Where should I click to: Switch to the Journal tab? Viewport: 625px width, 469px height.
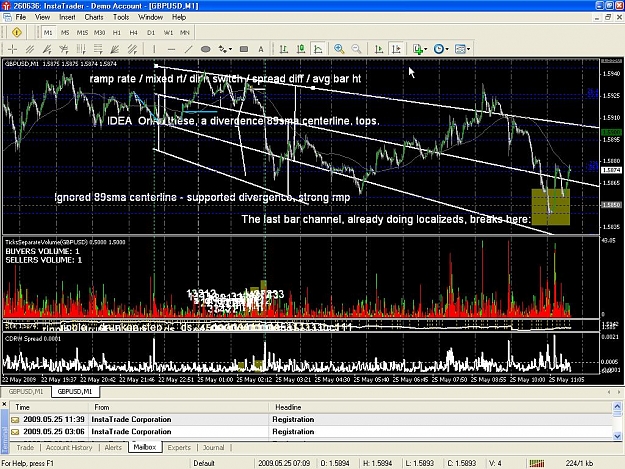click(x=214, y=447)
